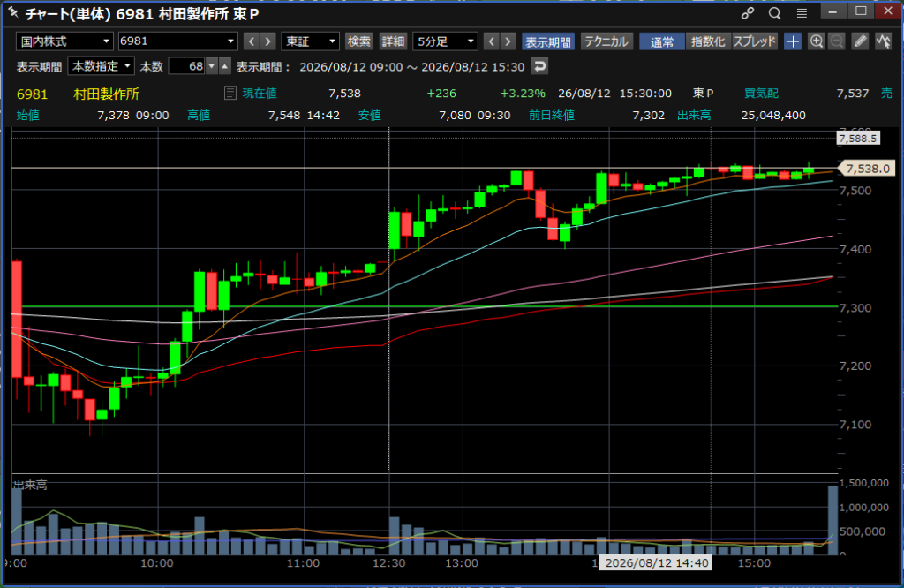
Task: Click the current price value 7,538
Action: tap(345, 94)
